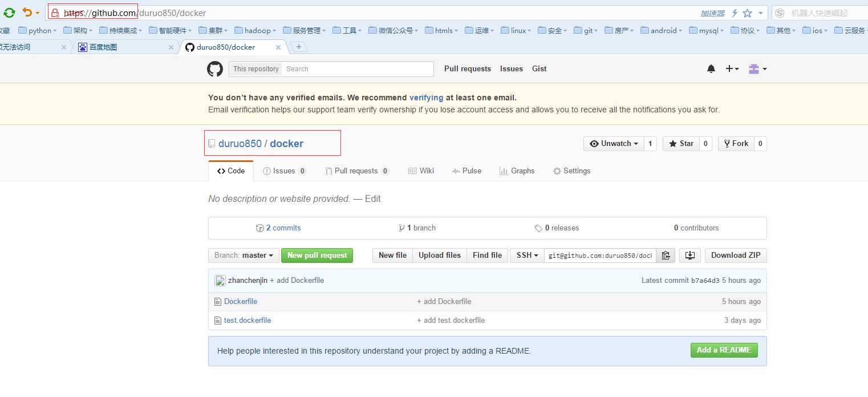Image resolution: width=868 pixels, height=397 pixels.
Task: Open the user avatar menu
Action: coord(758,69)
